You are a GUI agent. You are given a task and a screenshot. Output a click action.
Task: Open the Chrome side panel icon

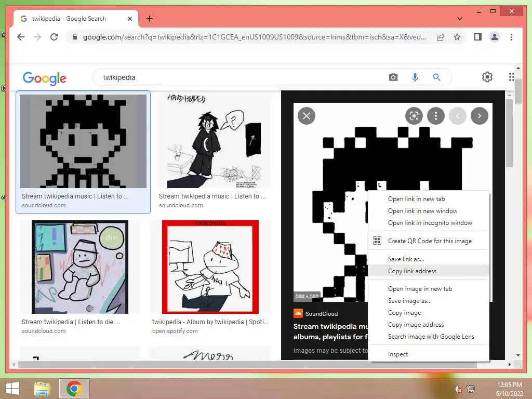(x=478, y=37)
